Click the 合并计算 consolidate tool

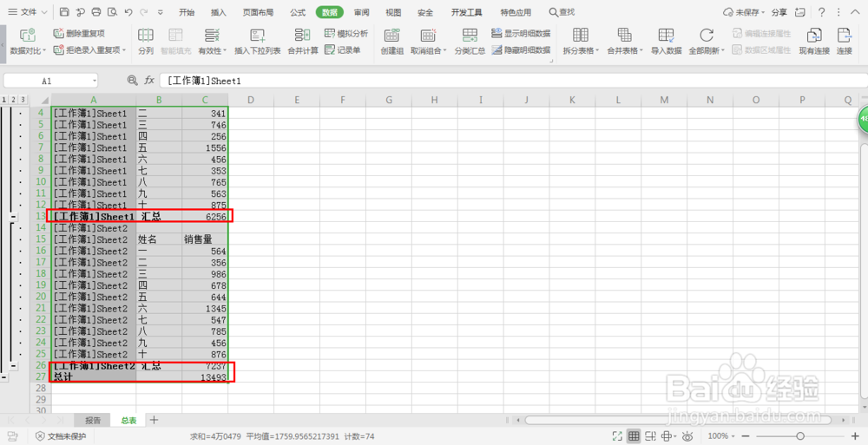tap(303, 42)
